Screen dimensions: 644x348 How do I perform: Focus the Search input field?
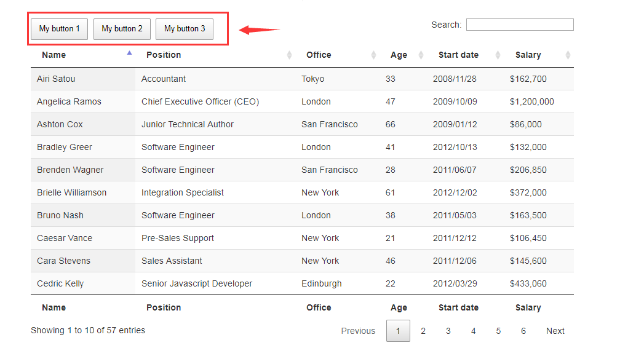click(520, 25)
